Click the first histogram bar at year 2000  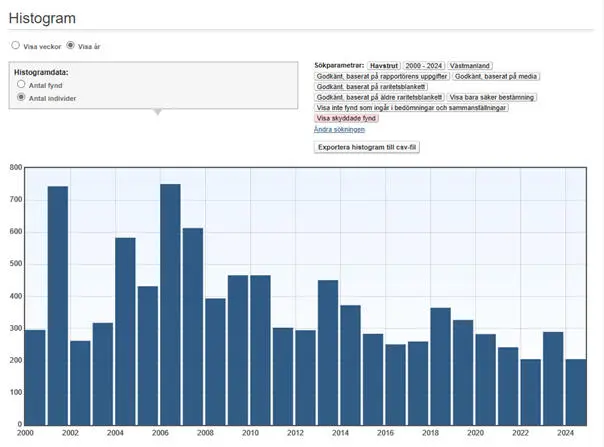tap(35, 377)
